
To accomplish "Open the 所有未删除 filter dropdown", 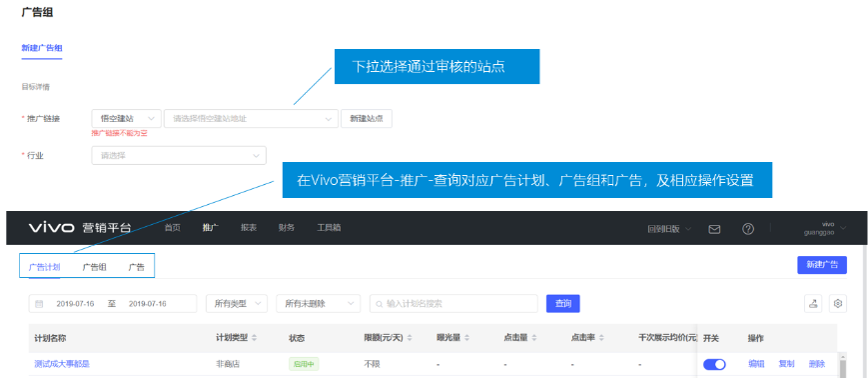I will [x=318, y=304].
